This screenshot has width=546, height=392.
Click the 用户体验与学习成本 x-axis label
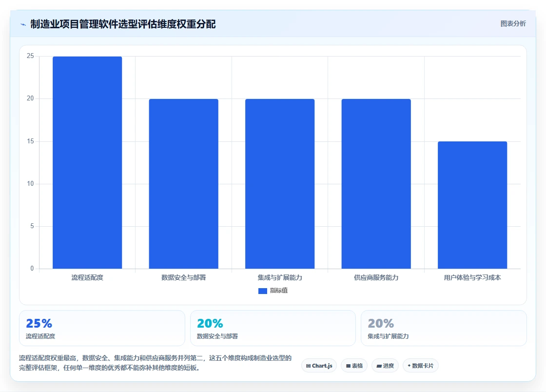coord(472,277)
